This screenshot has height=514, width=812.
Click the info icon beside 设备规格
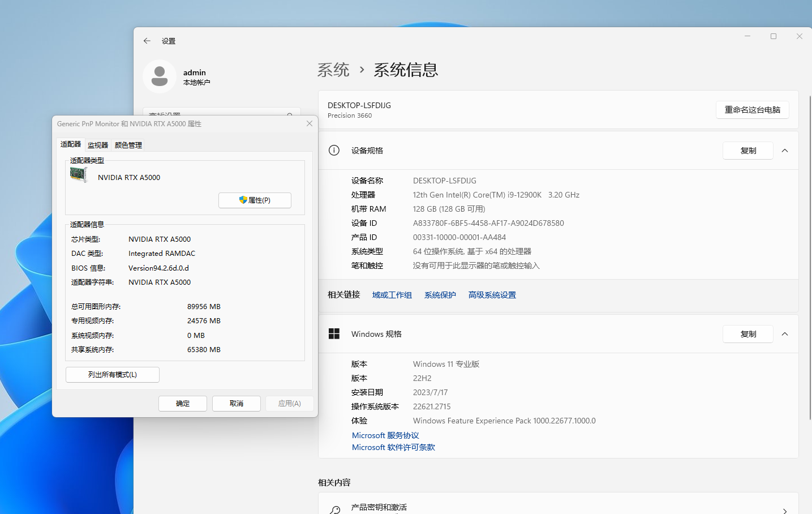pyautogui.click(x=334, y=150)
